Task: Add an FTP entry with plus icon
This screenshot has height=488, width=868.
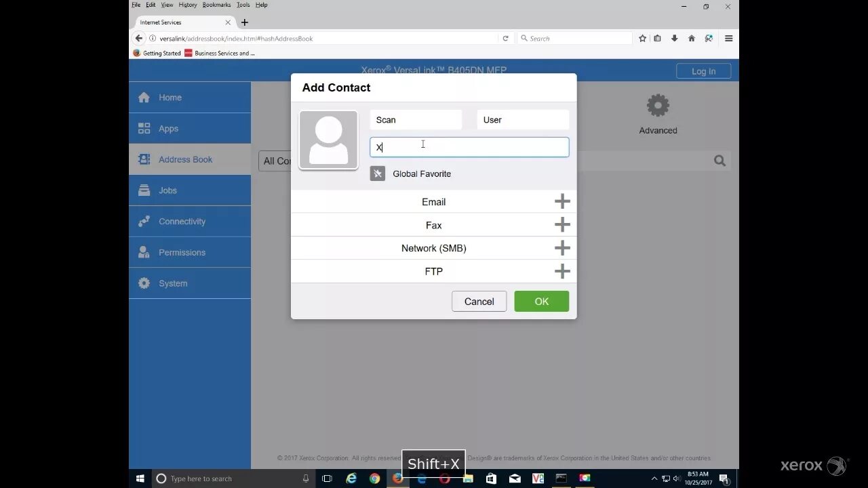Action: [x=562, y=271]
